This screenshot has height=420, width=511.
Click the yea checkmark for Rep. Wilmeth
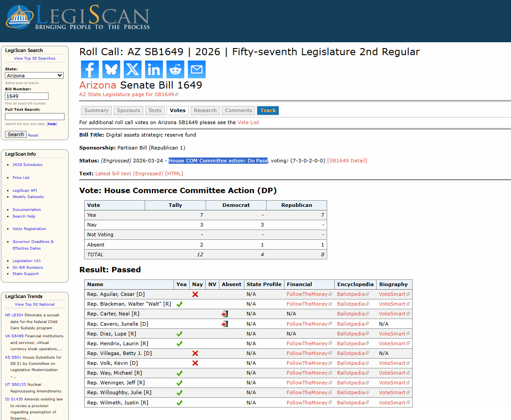(179, 403)
